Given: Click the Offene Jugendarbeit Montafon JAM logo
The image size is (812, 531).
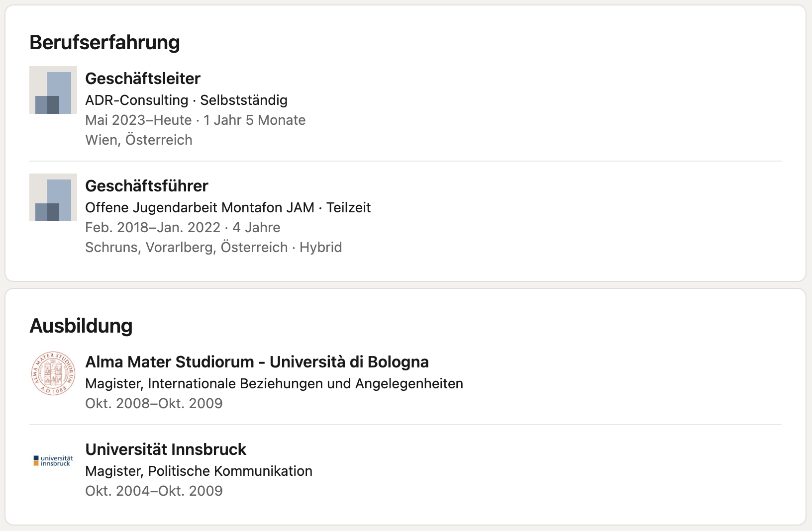Looking at the screenshot, I should pos(53,197).
